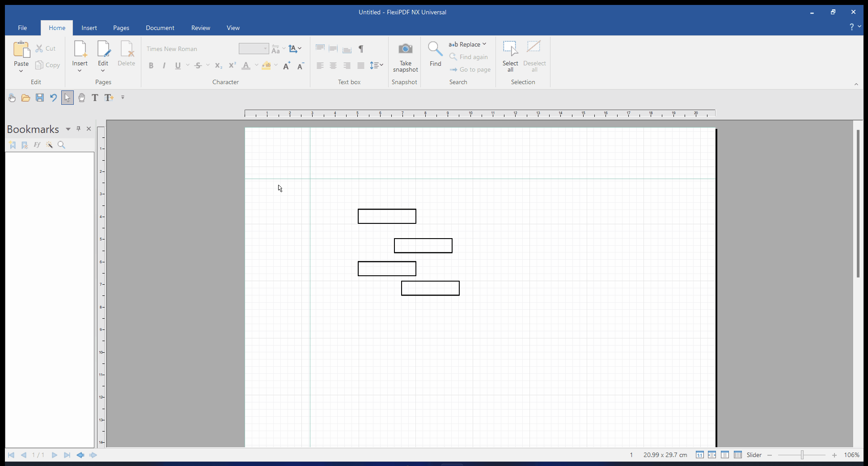Click the Undo arrow icon

53,98
